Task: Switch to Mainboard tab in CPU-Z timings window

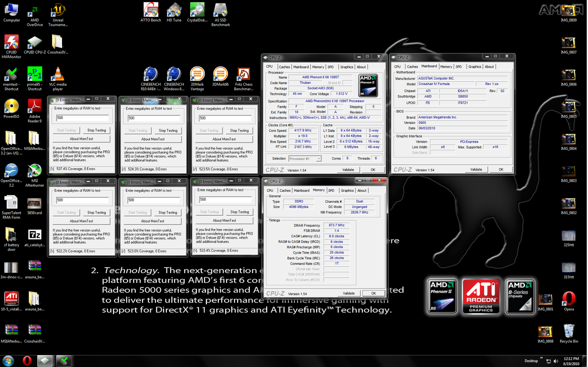Action: point(302,190)
